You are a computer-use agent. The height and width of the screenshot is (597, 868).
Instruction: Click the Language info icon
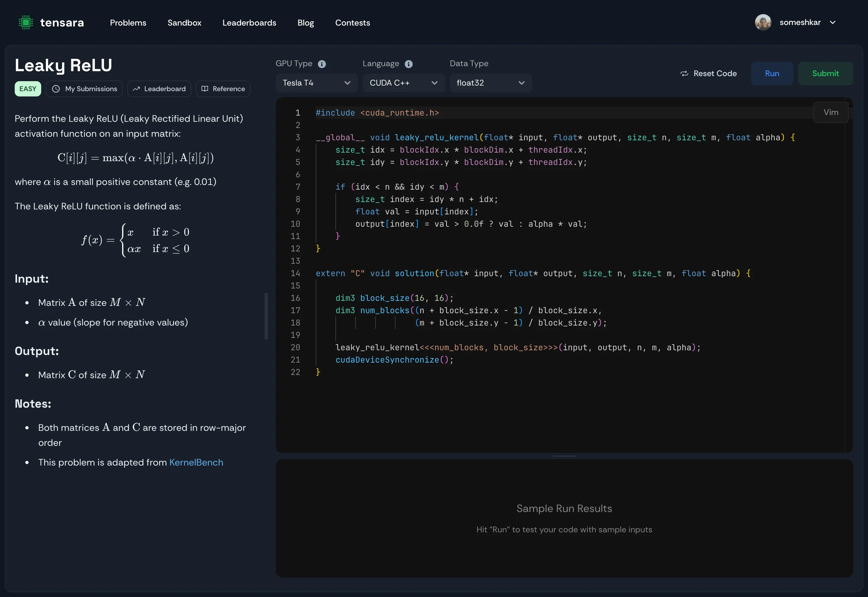pyautogui.click(x=409, y=64)
